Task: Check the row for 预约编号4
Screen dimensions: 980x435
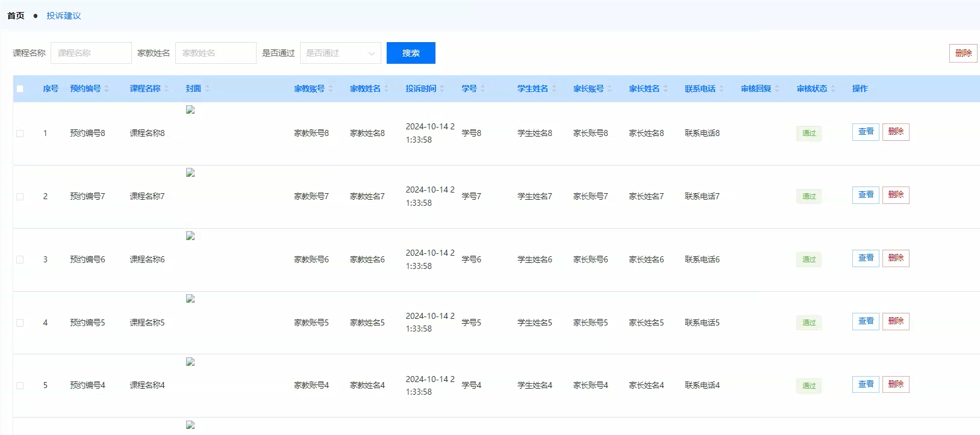Action: (20, 386)
